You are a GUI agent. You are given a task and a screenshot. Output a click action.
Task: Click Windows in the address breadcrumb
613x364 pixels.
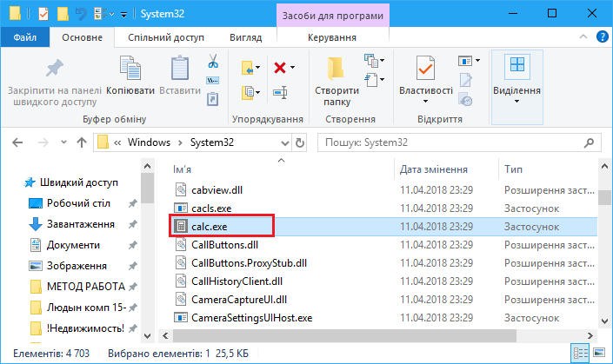click(x=149, y=142)
